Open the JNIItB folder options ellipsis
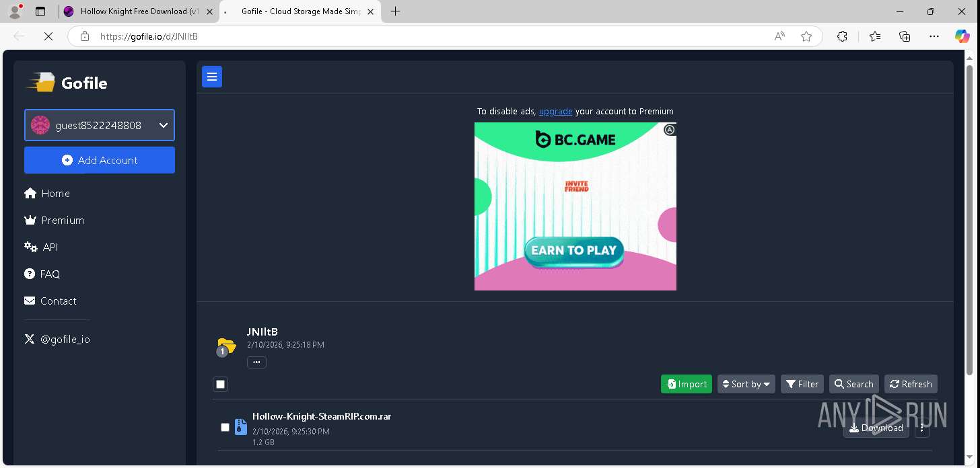 coord(256,362)
